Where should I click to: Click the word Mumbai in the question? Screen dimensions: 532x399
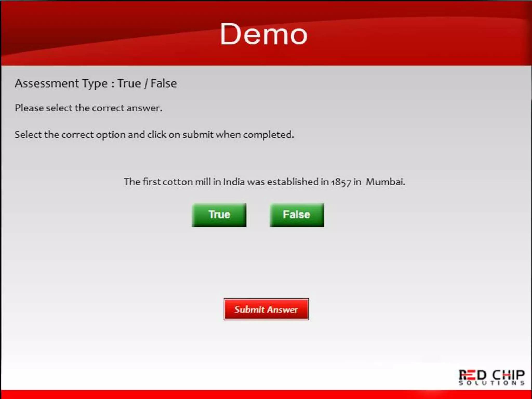pyautogui.click(x=385, y=182)
